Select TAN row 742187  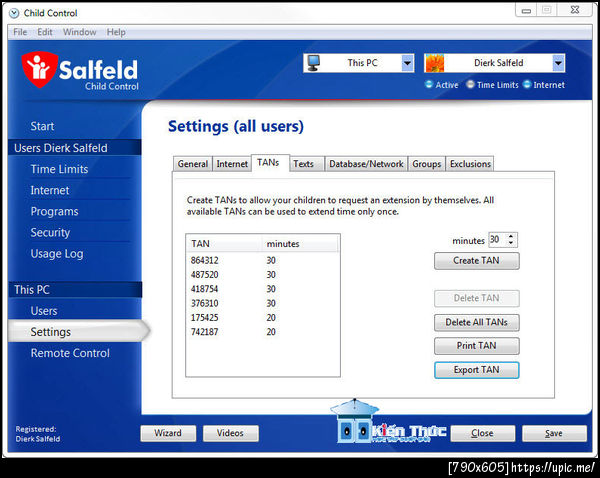pyautogui.click(x=263, y=332)
